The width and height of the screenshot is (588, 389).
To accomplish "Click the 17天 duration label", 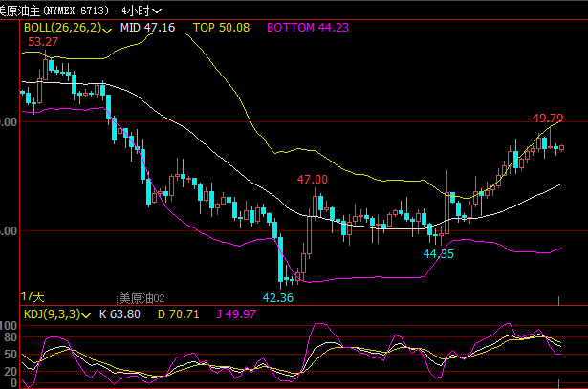I will point(33,297).
